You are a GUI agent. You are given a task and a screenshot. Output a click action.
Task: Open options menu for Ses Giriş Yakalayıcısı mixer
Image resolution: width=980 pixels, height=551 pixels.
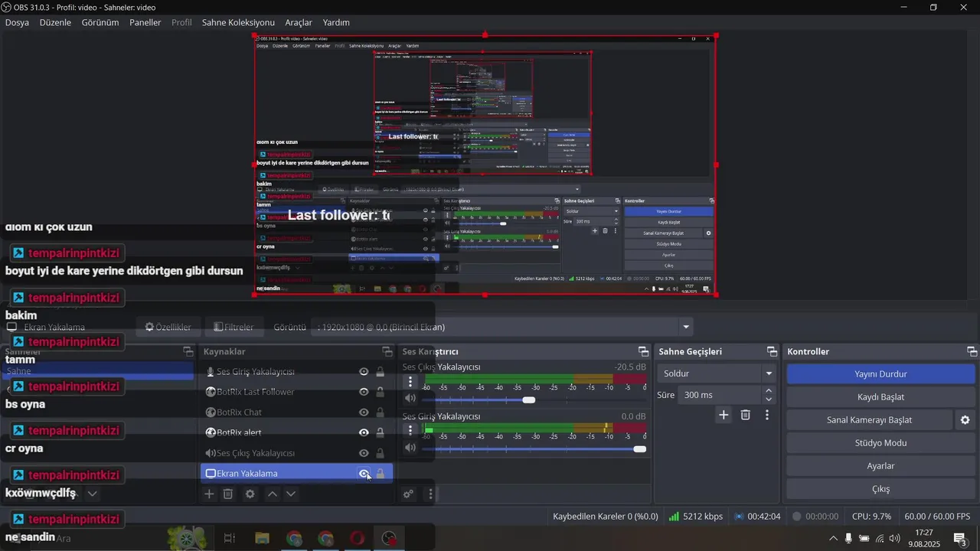pos(410,431)
